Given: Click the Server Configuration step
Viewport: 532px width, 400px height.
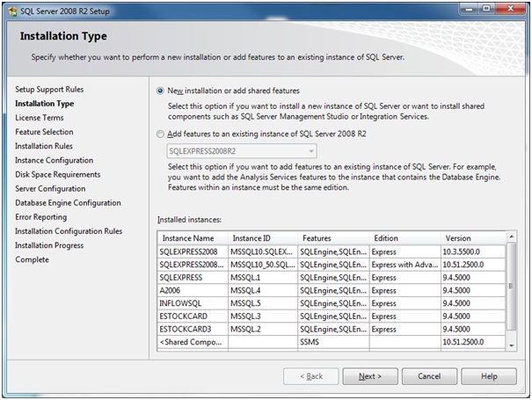Looking at the screenshot, I should 50,189.
